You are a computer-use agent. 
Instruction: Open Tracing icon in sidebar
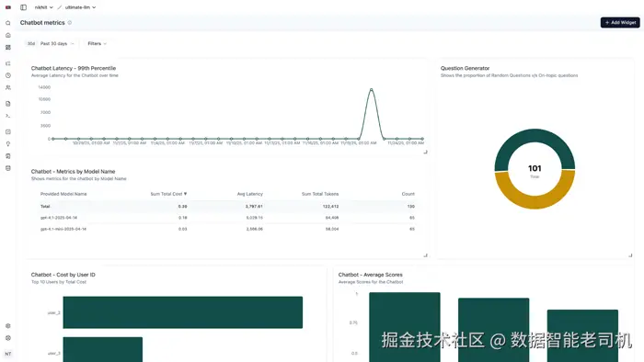(7, 63)
